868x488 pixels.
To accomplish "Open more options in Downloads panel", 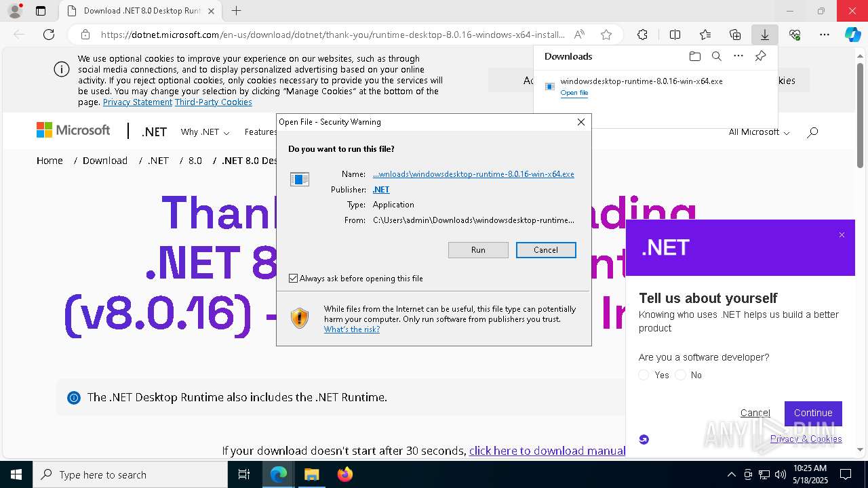I will click(738, 56).
